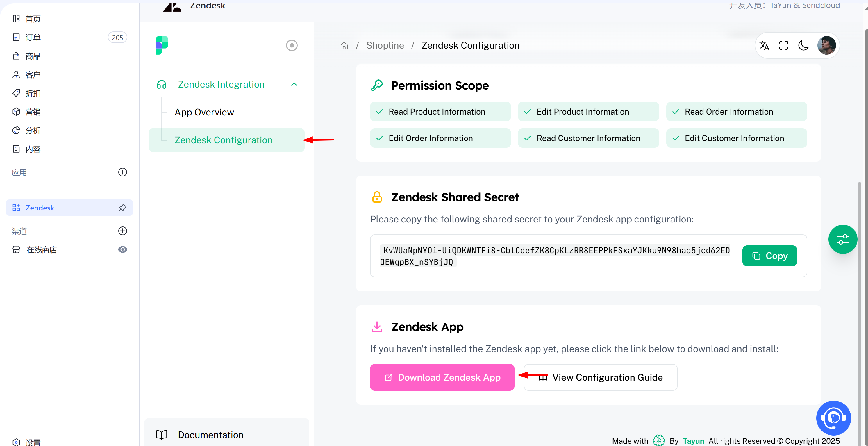
Task: Toggle the sidebar circle radio icon
Action: (x=292, y=45)
